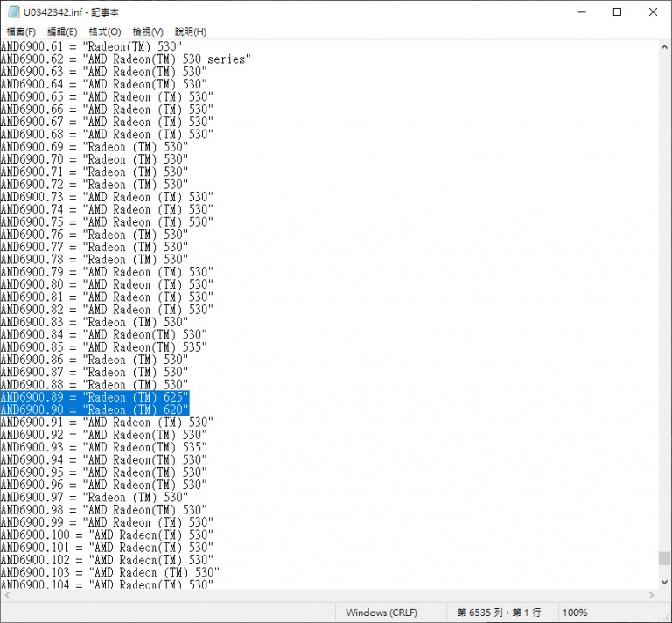Click the line AMD6900.97
This screenshot has width=672, height=623.
coord(94,498)
